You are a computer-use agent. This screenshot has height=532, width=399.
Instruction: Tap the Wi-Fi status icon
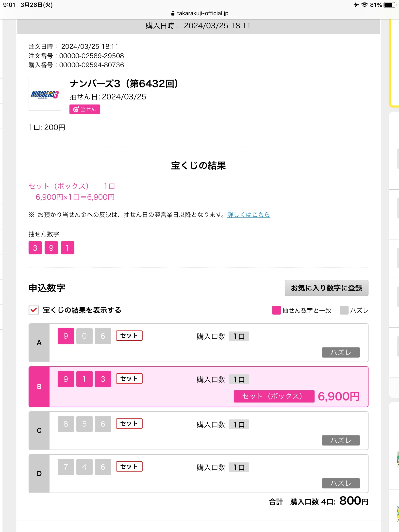coord(364,5)
